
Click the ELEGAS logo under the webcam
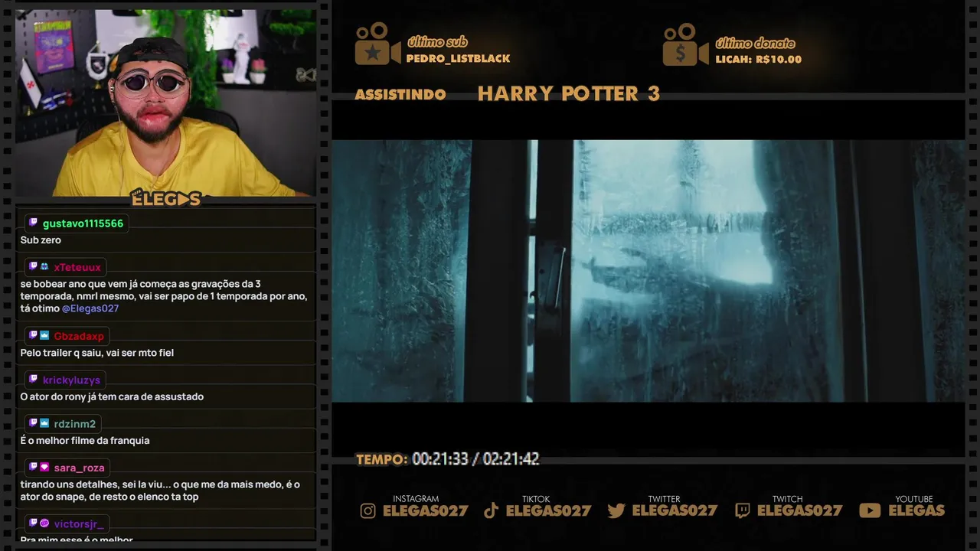pyautogui.click(x=165, y=199)
